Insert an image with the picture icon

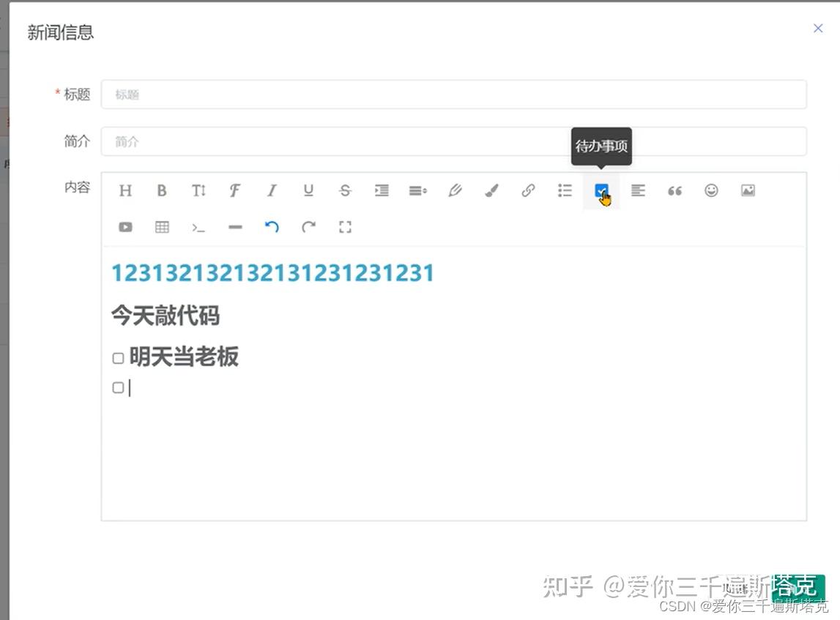coord(748,190)
